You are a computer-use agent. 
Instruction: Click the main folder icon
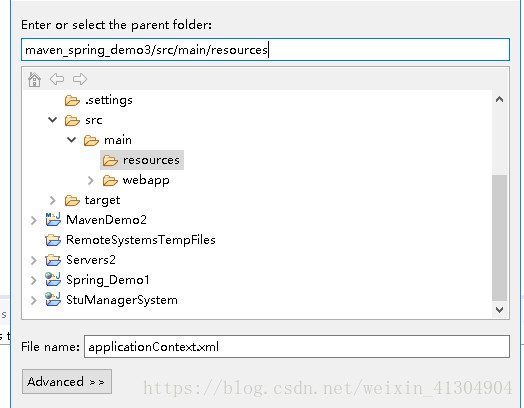coord(91,140)
